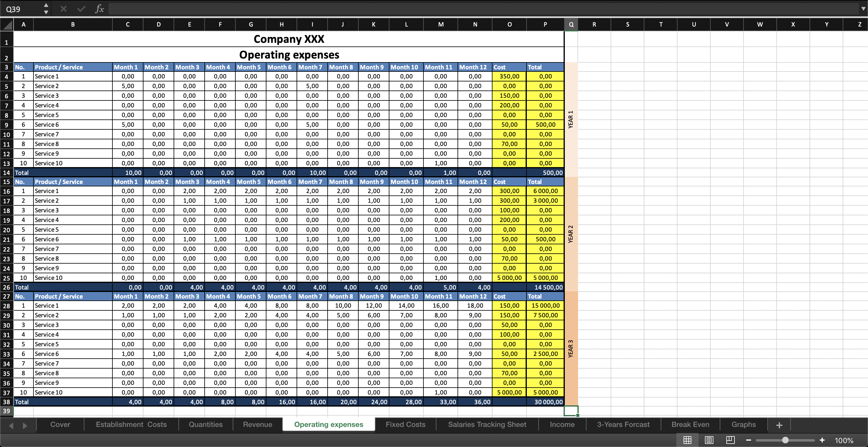Click the Select All corner triangle
This screenshot has width=868, height=447.
7,25
